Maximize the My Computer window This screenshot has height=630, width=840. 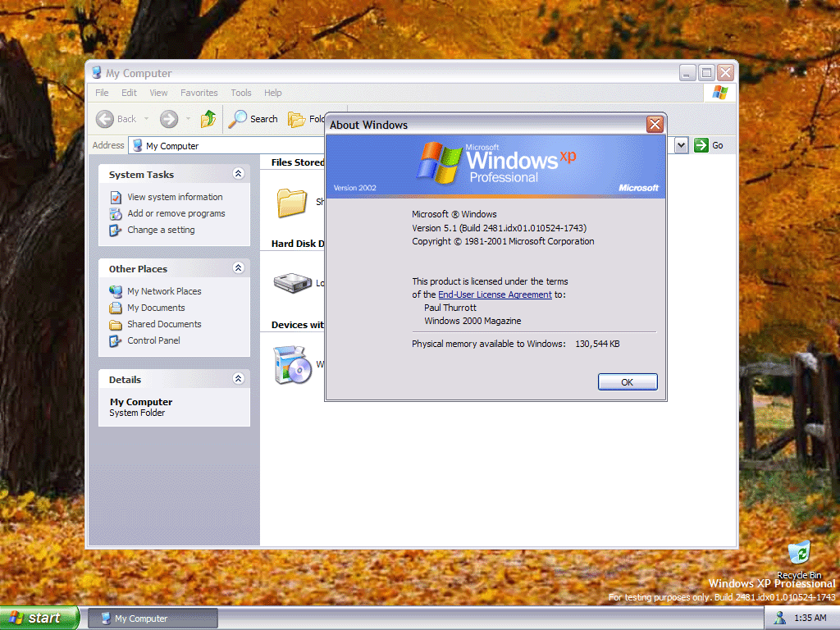(x=706, y=72)
